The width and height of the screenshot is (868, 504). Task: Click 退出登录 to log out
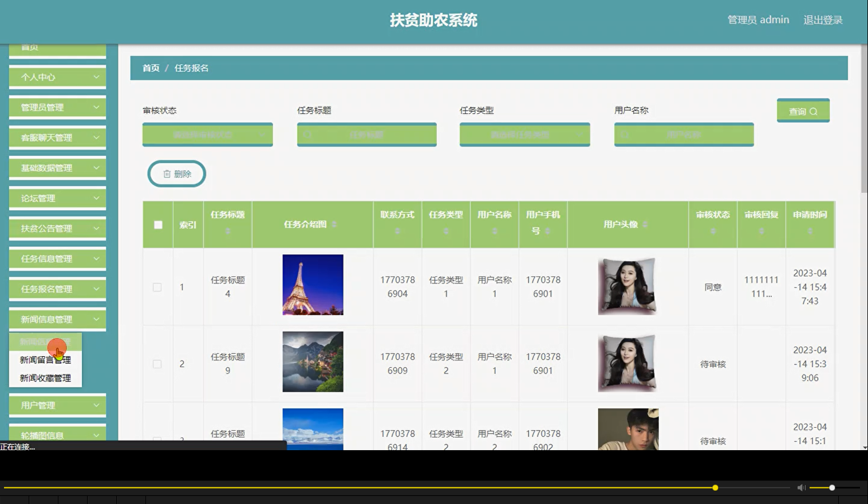point(823,20)
